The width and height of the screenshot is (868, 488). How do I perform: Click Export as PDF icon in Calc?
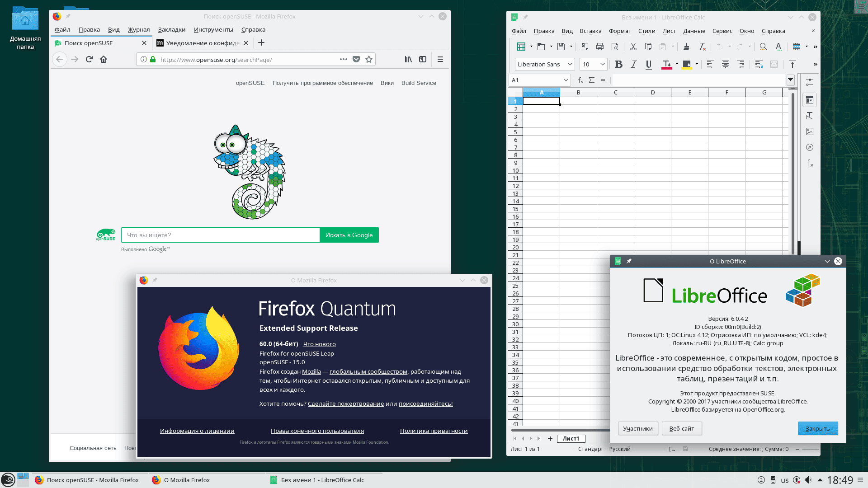585,47
